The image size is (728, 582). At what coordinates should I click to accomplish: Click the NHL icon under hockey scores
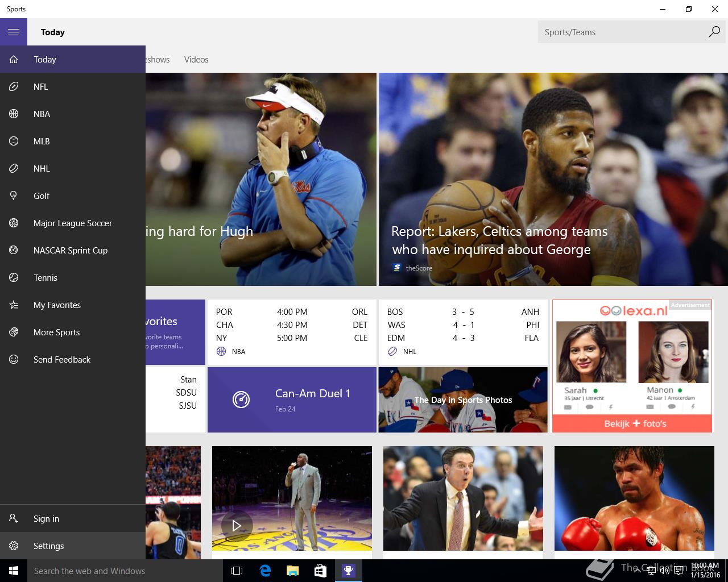coord(392,352)
